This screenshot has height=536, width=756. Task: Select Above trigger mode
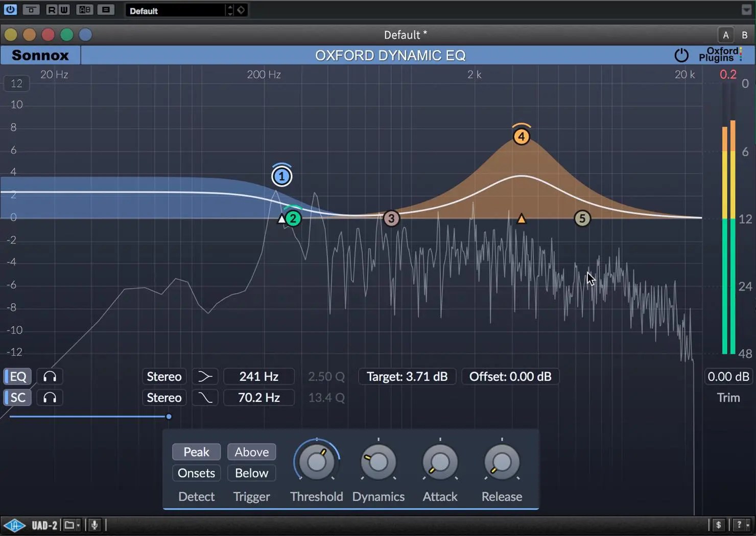252,452
